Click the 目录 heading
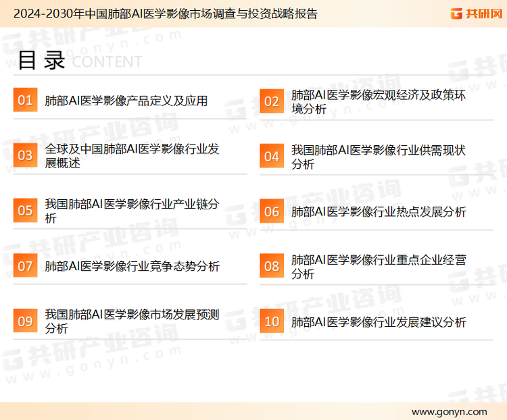 [x=41, y=60]
